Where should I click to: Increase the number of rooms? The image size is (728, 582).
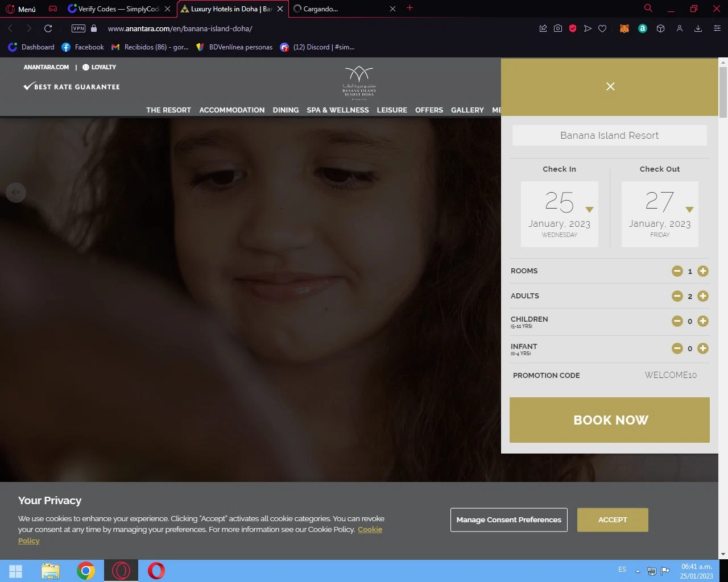coord(703,271)
